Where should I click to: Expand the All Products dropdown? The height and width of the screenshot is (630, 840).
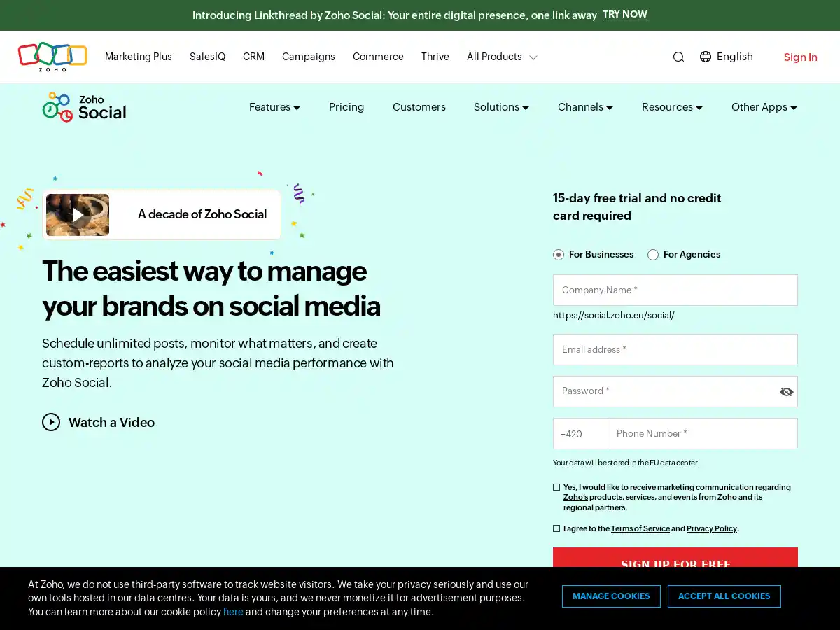pos(501,57)
